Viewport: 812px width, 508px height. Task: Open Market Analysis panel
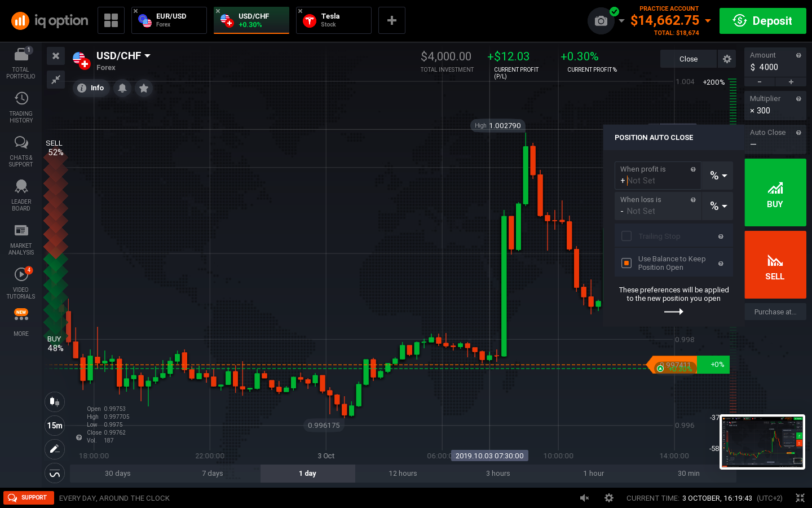pos(21,239)
